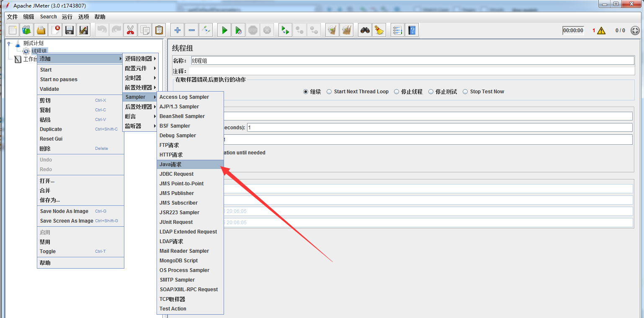Expand the 监听器 submenu
644x318 pixels.
pos(140,126)
